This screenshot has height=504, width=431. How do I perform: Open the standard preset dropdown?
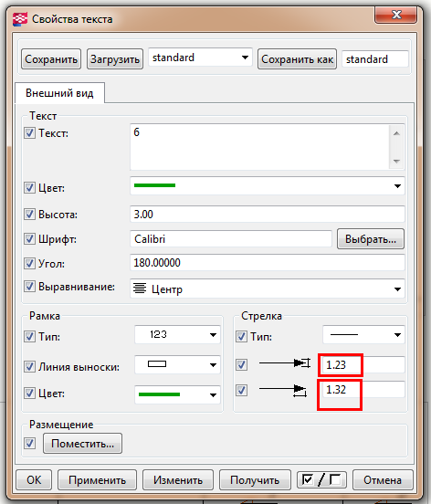point(200,58)
